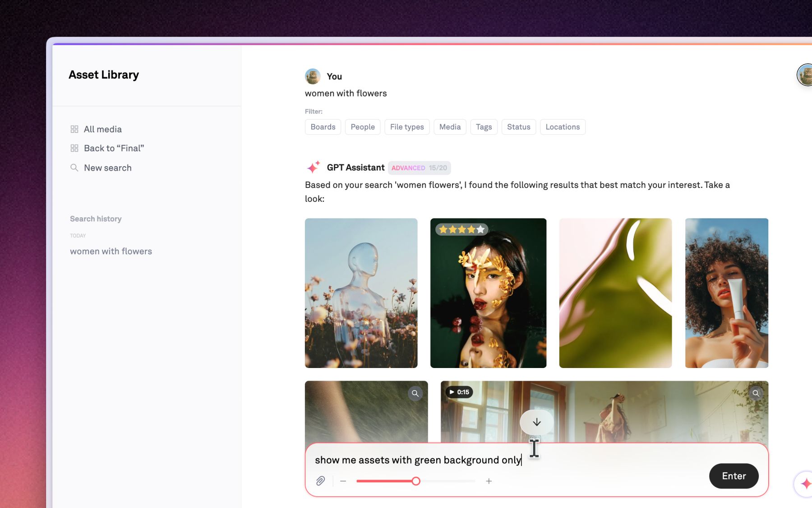The height and width of the screenshot is (508, 812).
Task: Open the File types filter
Action: [x=407, y=127]
